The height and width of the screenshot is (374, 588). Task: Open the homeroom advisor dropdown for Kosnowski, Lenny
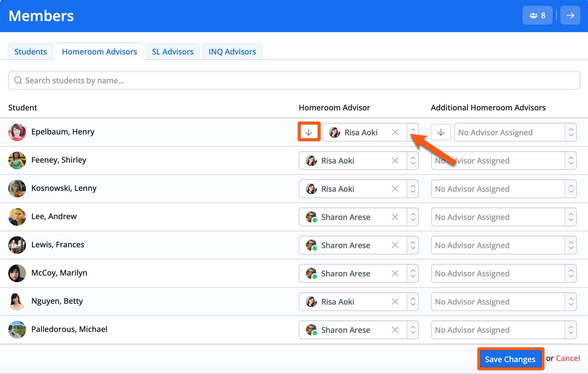pyautogui.click(x=413, y=189)
